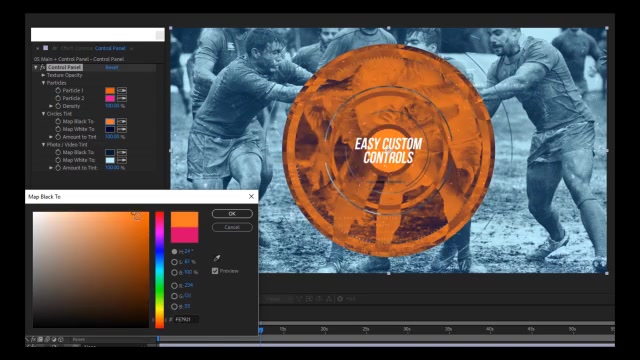640x360 pixels.
Task: Select the R red channel radio button
Action: (x=174, y=286)
